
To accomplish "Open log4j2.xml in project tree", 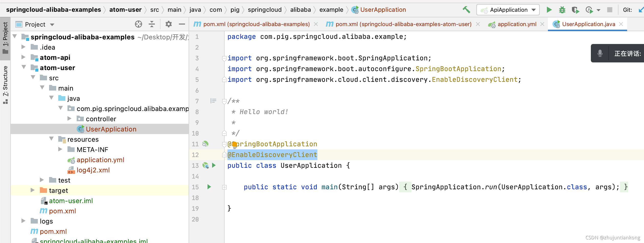I will tap(93, 170).
